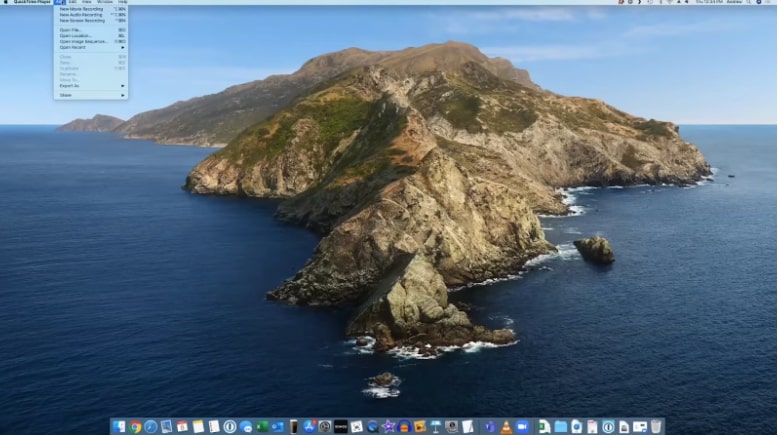Open Notes from the Dock
This screenshot has width=781, height=435.
click(x=198, y=427)
